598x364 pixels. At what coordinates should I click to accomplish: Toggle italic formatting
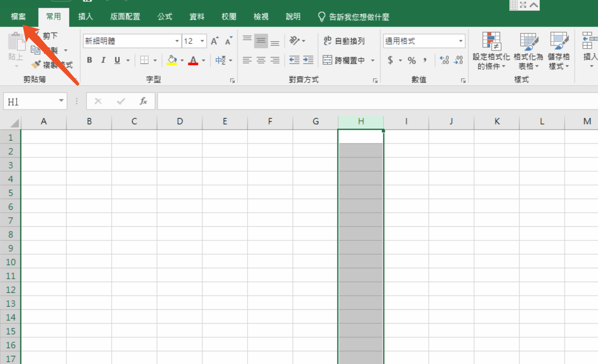click(103, 60)
